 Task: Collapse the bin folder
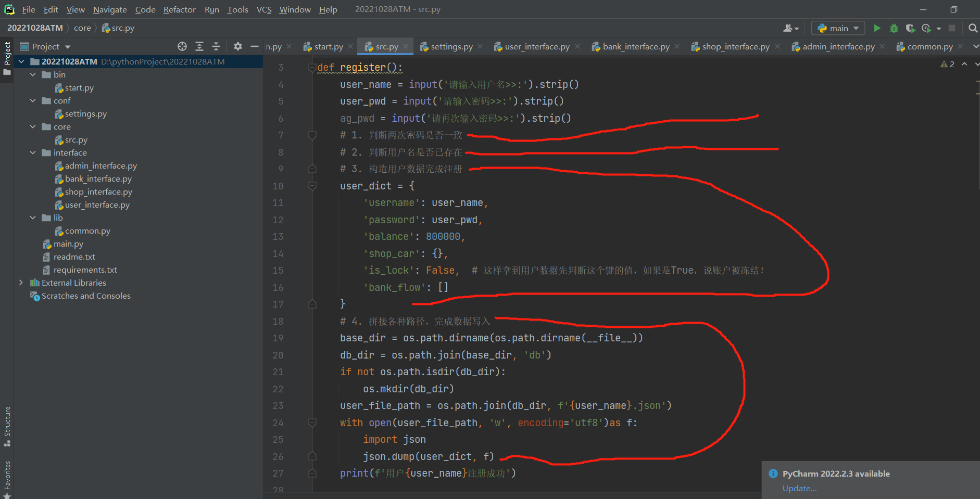(x=33, y=74)
